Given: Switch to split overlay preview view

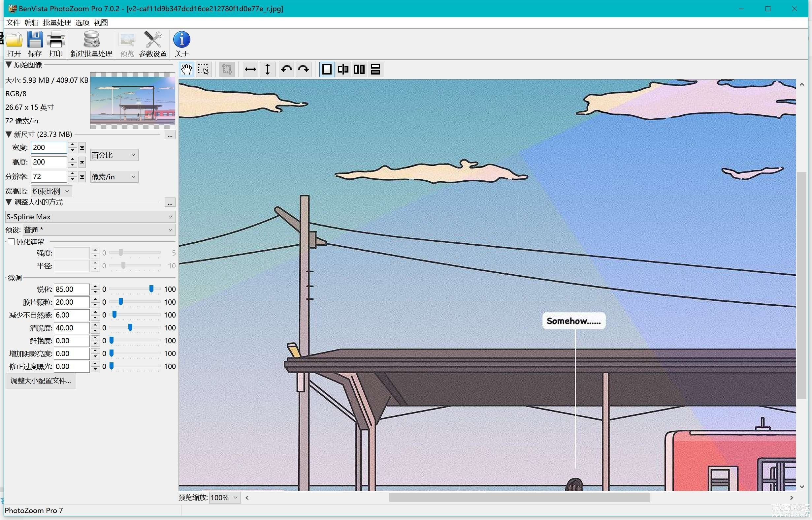Looking at the screenshot, I should (x=343, y=69).
